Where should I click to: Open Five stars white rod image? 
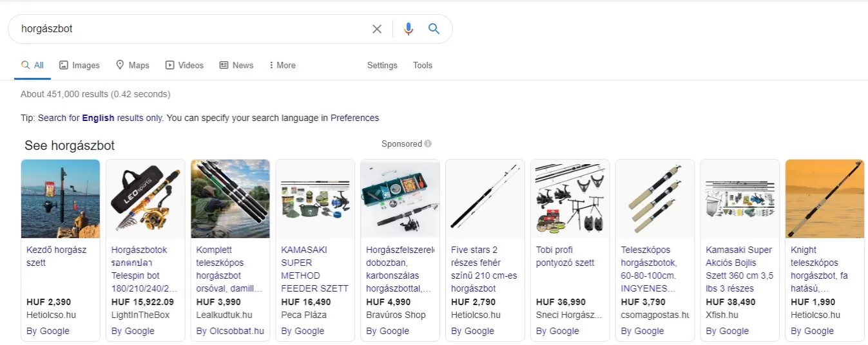click(x=485, y=199)
